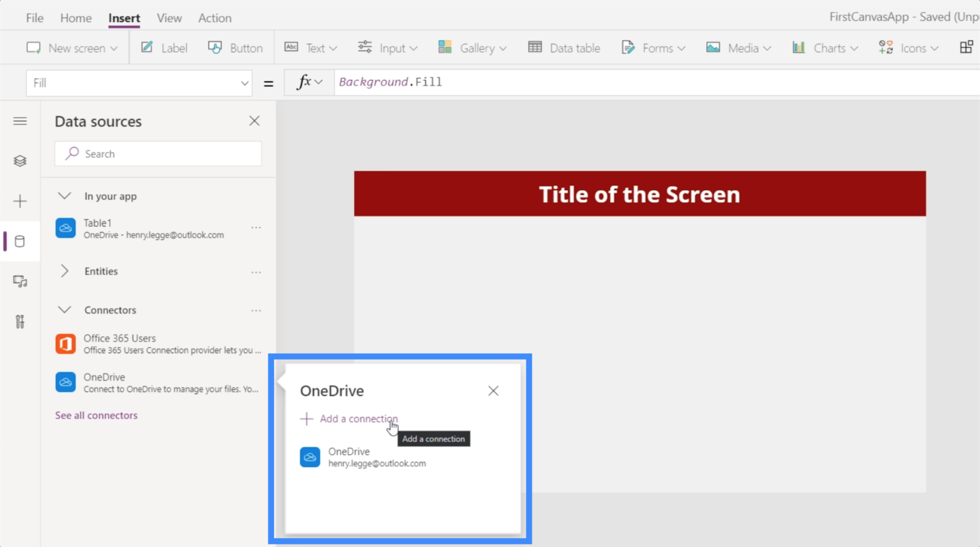This screenshot has width=980, height=547.
Task: Click the OneDrive connector cloud icon in list
Action: pyautogui.click(x=65, y=383)
